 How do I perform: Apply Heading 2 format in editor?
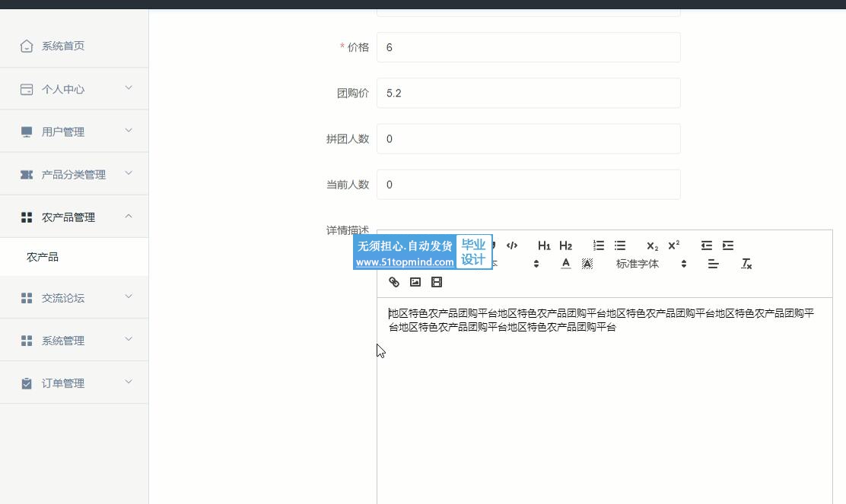565,246
